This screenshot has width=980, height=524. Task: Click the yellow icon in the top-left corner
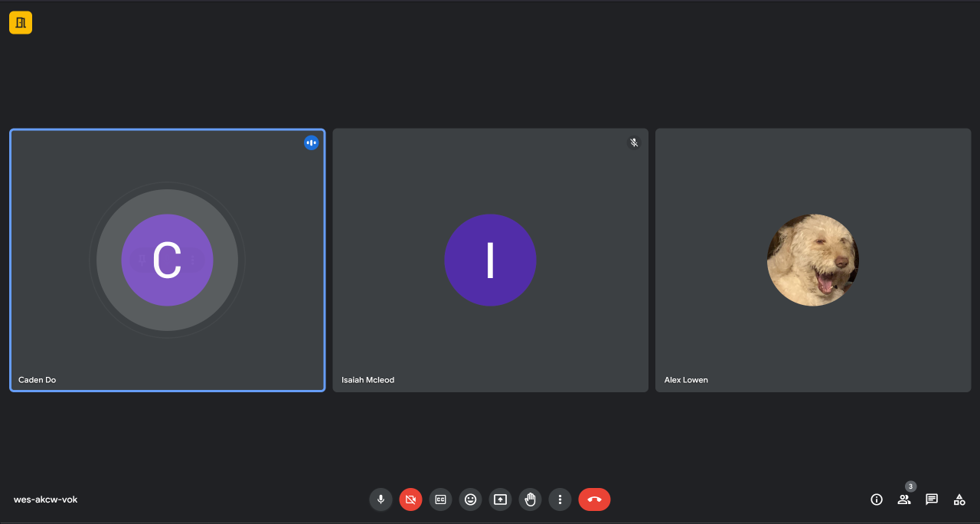(x=21, y=23)
